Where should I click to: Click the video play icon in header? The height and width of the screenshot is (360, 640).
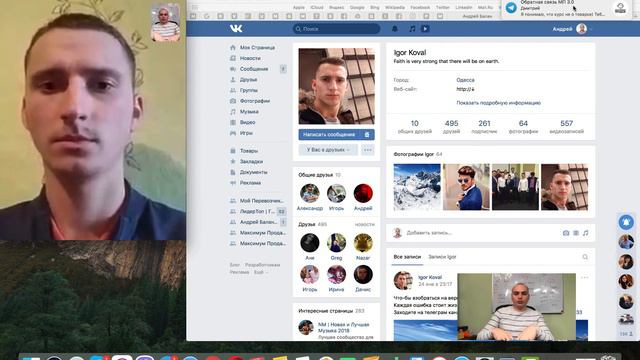click(x=425, y=29)
